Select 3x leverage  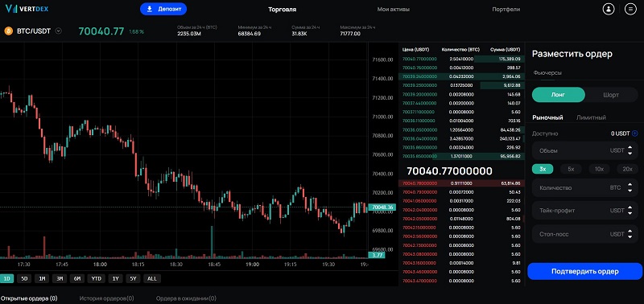pyautogui.click(x=543, y=169)
